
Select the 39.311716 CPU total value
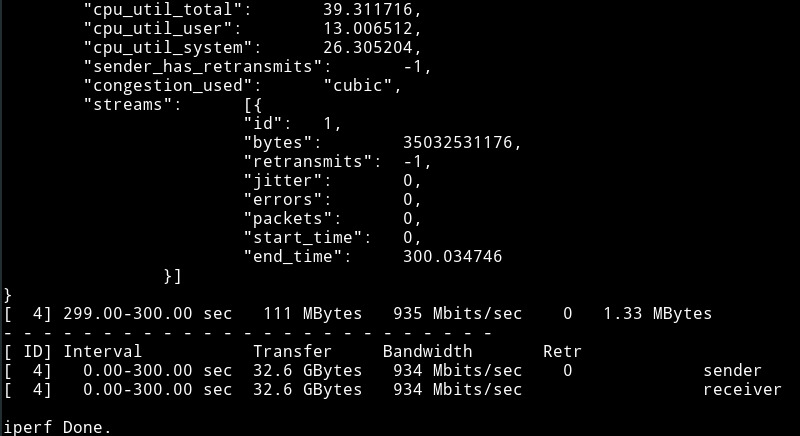coord(367,9)
